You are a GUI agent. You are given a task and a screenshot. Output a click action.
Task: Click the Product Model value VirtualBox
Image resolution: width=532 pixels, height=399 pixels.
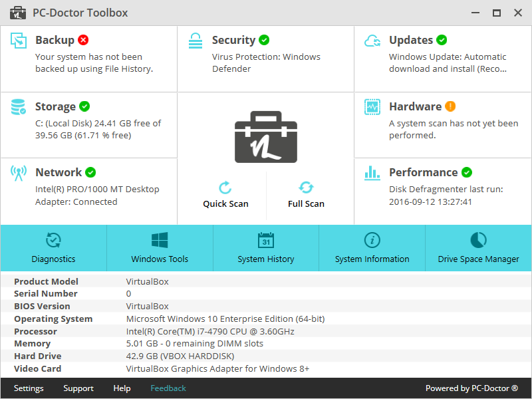(147, 281)
